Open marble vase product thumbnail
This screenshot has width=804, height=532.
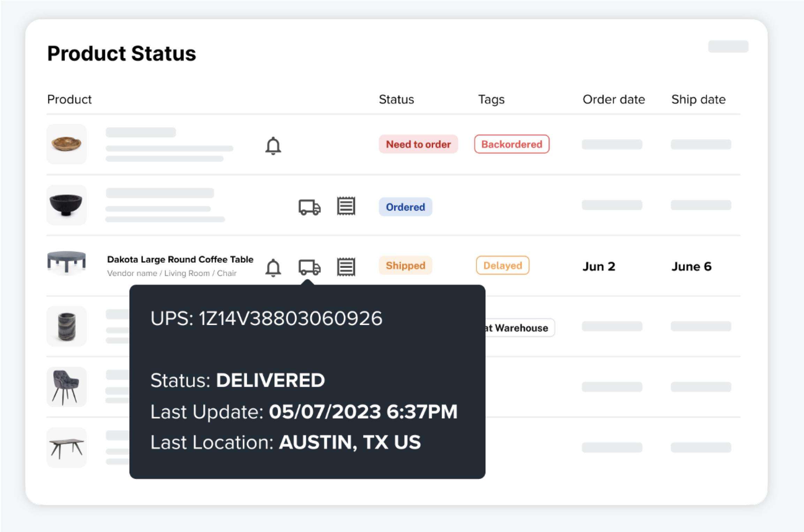(x=66, y=326)
